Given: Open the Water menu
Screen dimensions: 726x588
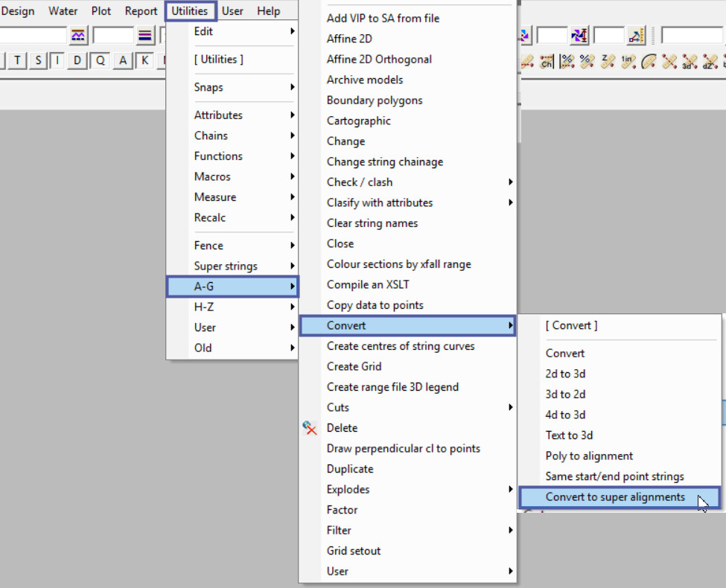Looking at the screenshot, I should pyautogui.click(x=63, y=10).
